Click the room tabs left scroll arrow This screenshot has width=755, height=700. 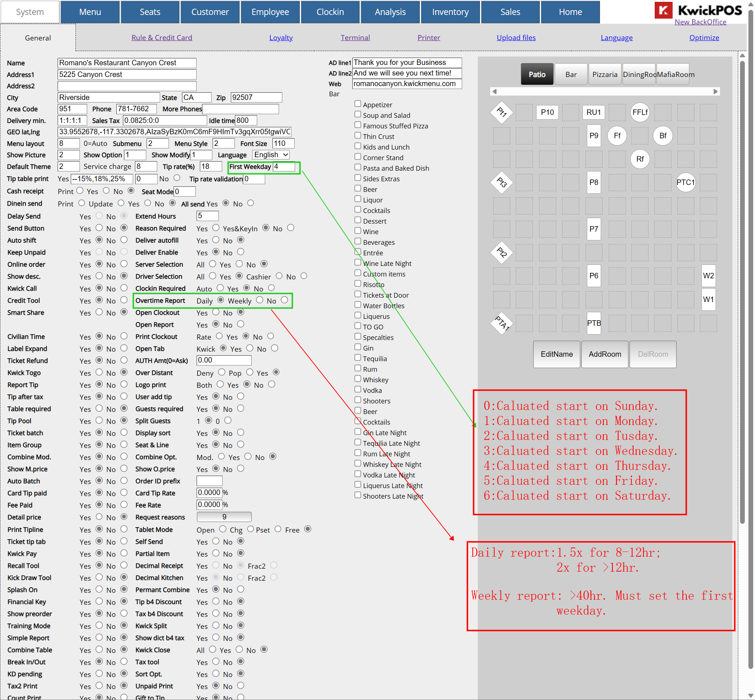[494, 92]
